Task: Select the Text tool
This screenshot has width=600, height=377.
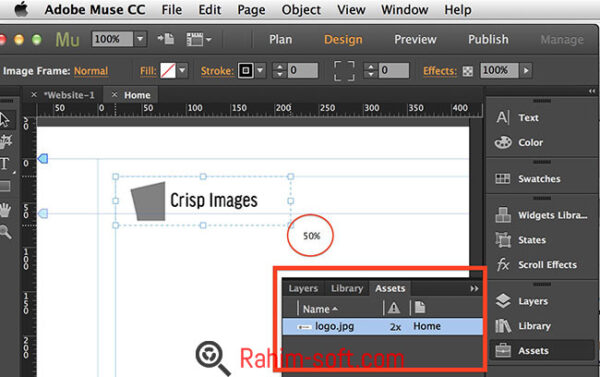Action: coord(5,164)
